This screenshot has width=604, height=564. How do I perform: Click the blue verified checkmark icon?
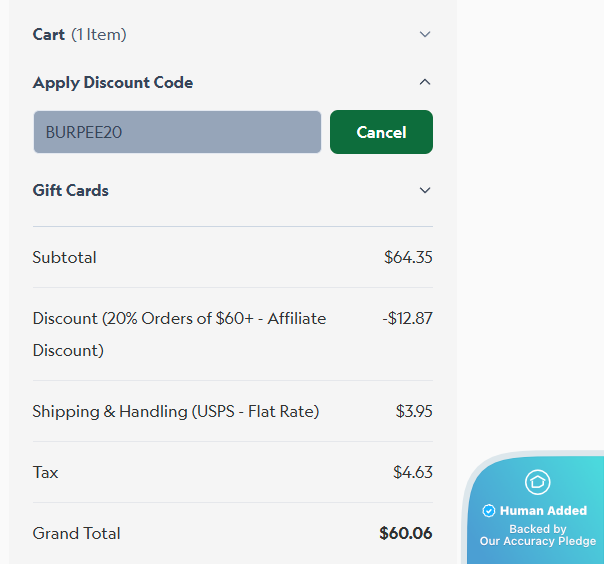(488, 511)
